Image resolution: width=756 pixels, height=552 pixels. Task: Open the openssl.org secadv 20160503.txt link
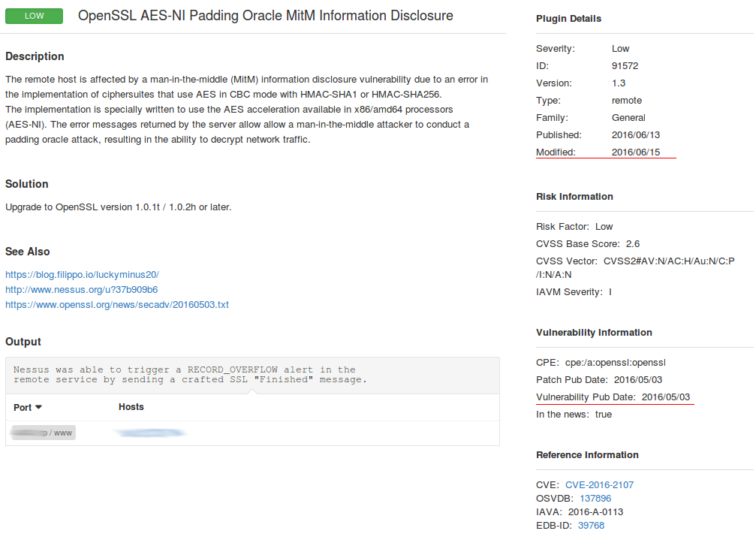click(x=117, y=304)
